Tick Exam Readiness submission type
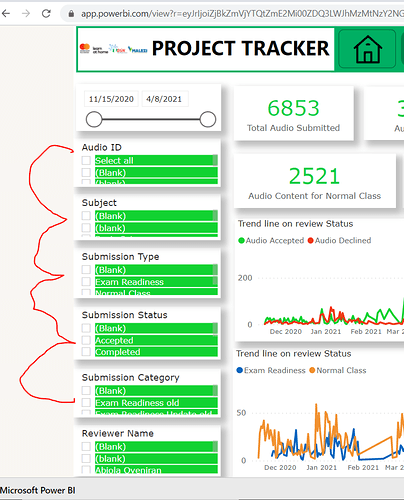This screenshot has height=500, width=404. (86, 282)
